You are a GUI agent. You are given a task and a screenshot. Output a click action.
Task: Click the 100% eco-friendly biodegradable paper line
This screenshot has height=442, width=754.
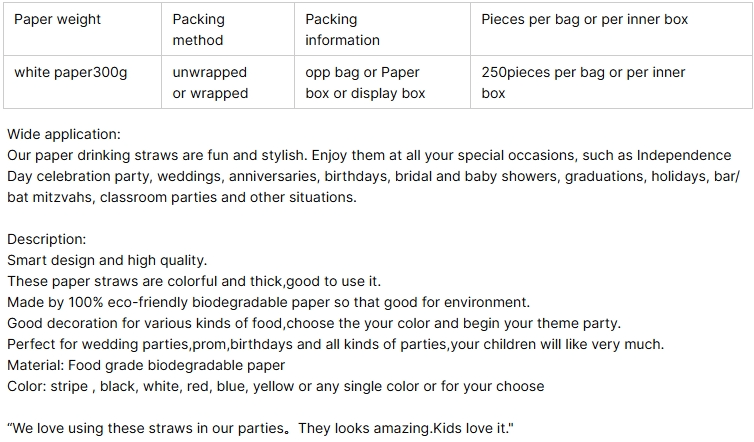tap(268, 302)
